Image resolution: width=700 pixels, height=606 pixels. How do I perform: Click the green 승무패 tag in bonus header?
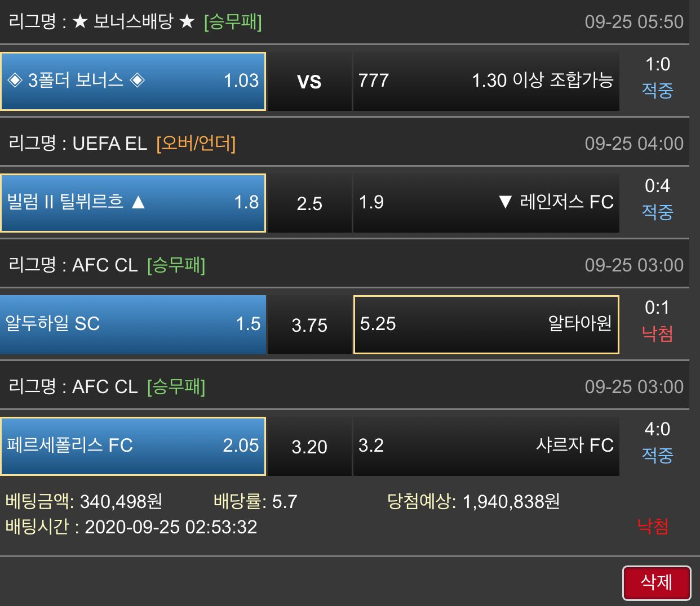coord(233,22)
